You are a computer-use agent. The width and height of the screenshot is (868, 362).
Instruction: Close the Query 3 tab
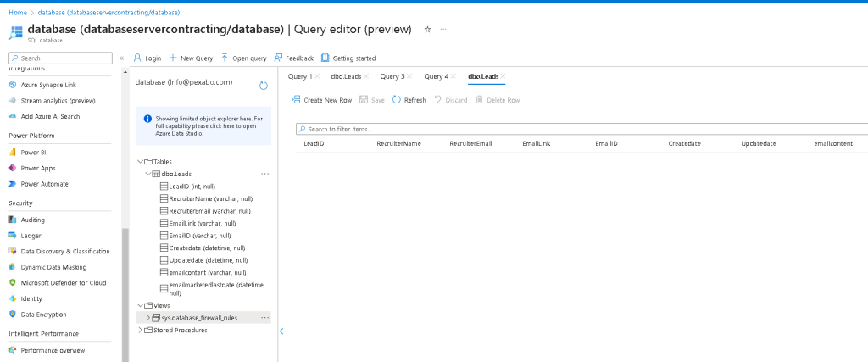(409, 76)
